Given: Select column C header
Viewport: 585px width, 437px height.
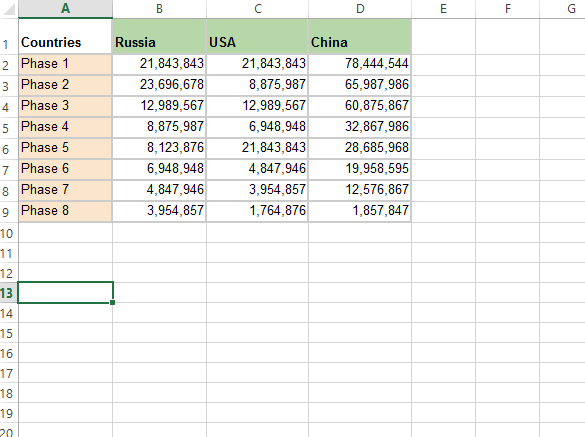Looking at the screenshot, I should point(257,9).
